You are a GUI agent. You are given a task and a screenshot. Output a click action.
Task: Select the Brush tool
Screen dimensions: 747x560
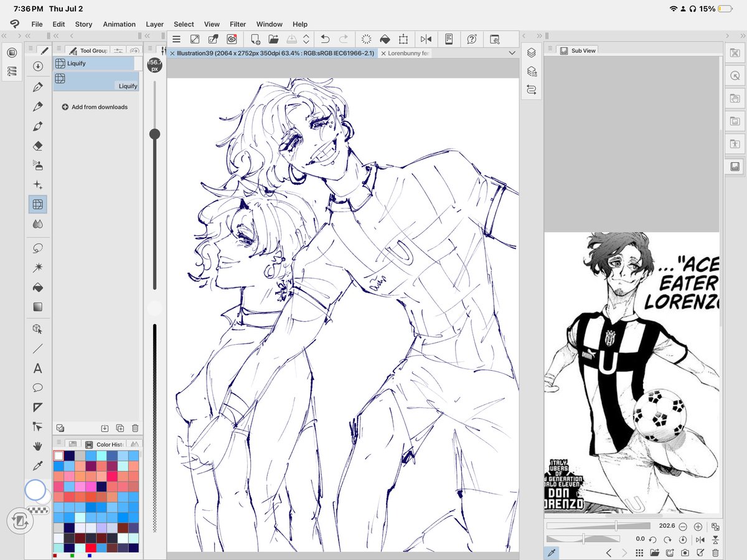(x=37, y=126)
